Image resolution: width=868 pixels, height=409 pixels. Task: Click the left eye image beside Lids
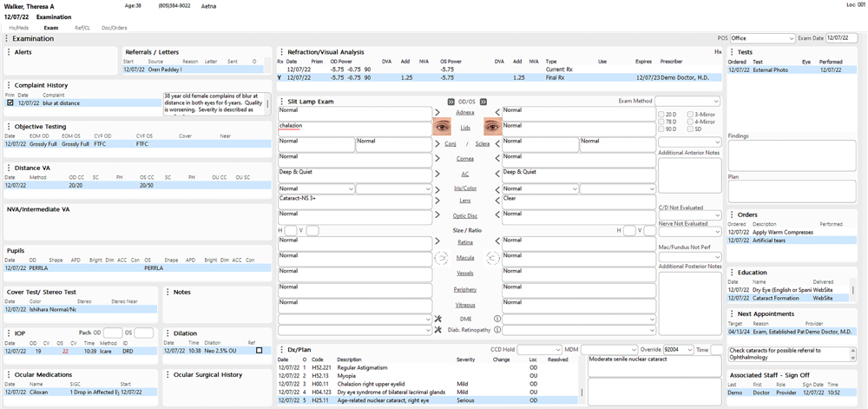[x=491, y=127]
